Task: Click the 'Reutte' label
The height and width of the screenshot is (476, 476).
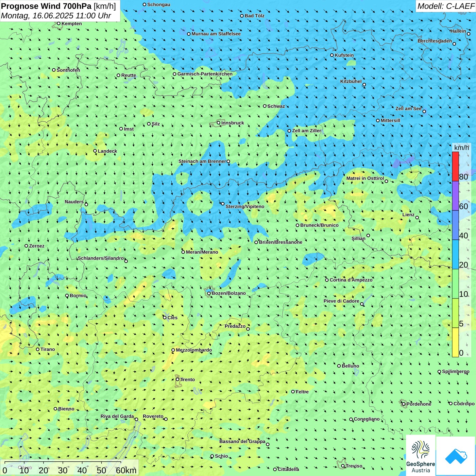Action: coord(129,75)
